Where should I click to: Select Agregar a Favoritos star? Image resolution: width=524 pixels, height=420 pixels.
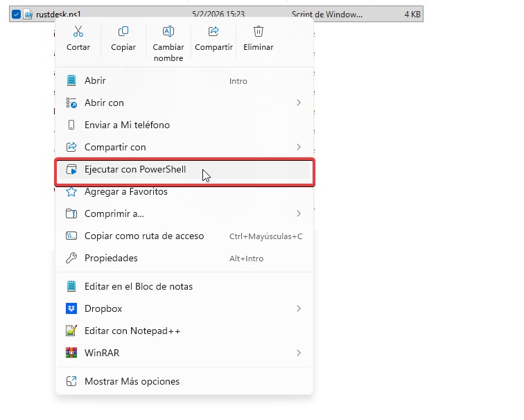pyautogui.click(x=71, y=191)
